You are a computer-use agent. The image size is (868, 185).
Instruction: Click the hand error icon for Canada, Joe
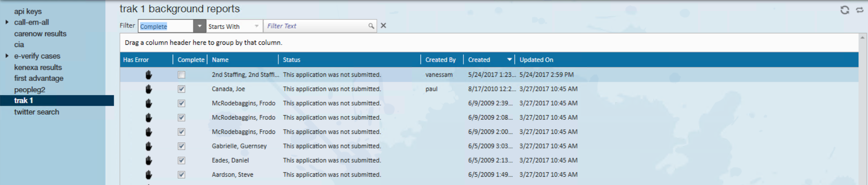coord(149,89)
